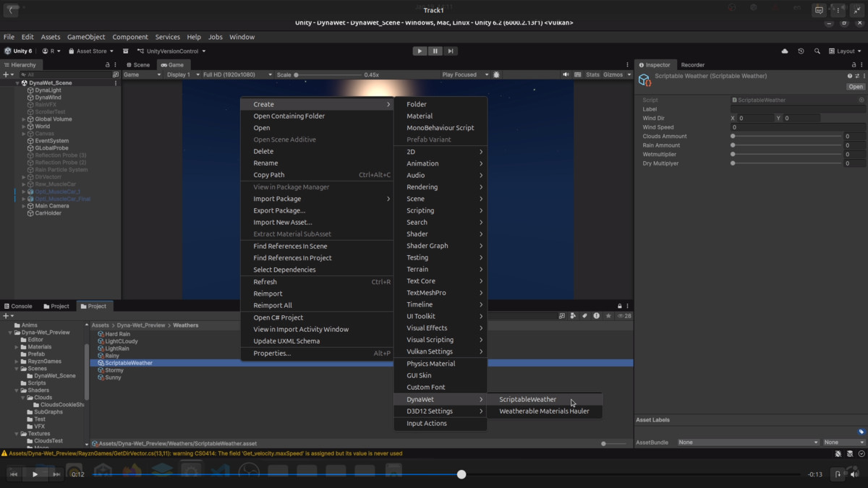Open the Undo History icon
868x488 pixels.
[x=801, y=51]
